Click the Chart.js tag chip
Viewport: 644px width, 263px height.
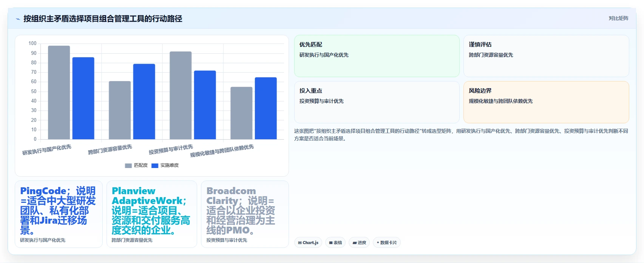click(x=308, y=243)
